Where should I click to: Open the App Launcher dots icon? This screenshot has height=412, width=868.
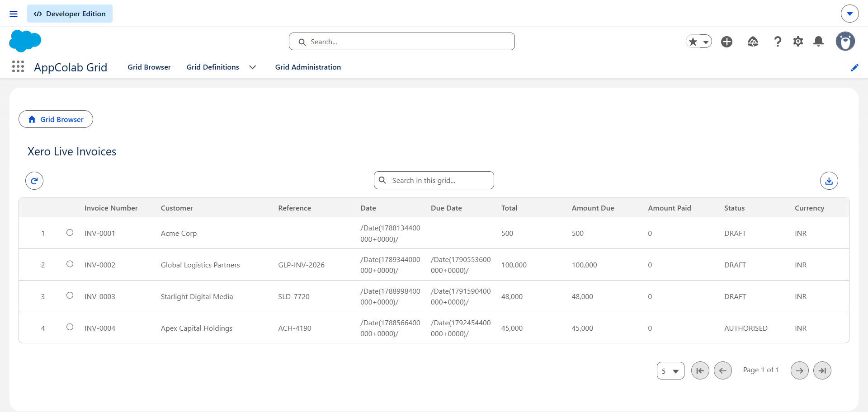coord(18,67)
